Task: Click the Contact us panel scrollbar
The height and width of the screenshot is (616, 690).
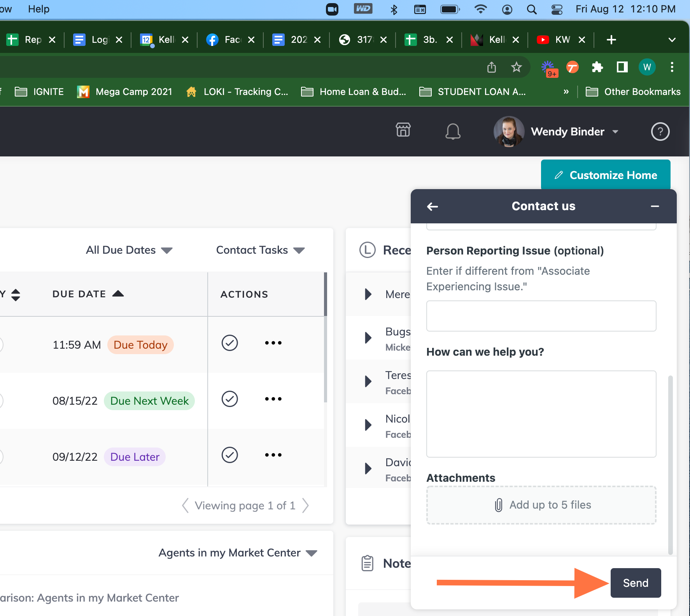Action: pos(670,465)
